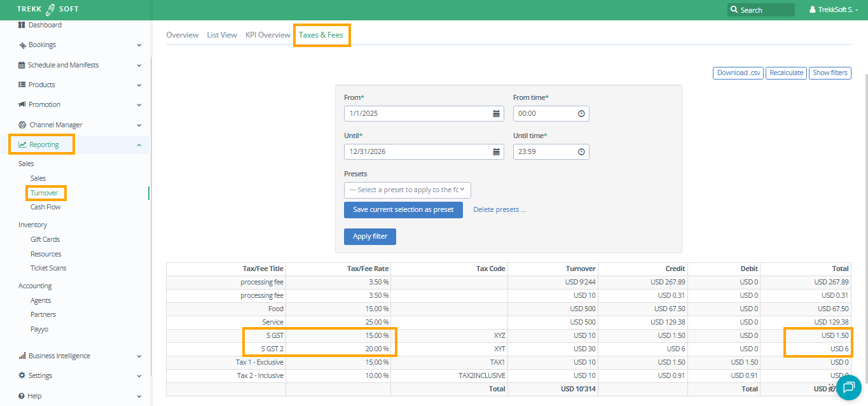The width and height of the screenshot is (868, 406).
Task: Open the Presets dropdown selector
Action: click(407, 190)
